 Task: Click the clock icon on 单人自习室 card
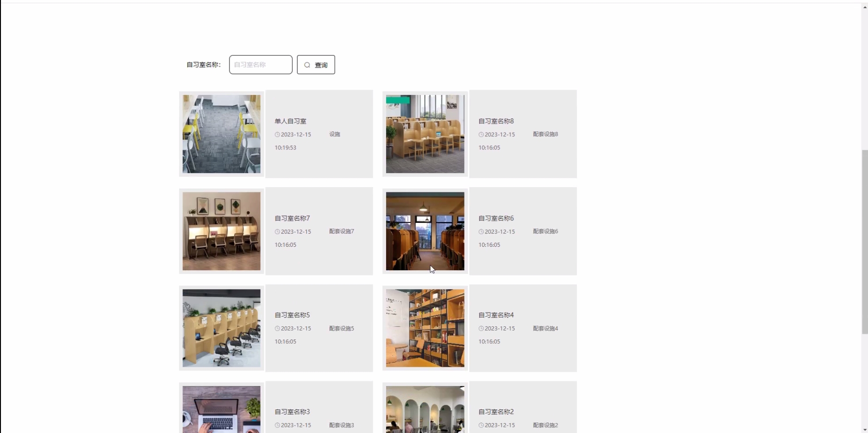point(277,134)
